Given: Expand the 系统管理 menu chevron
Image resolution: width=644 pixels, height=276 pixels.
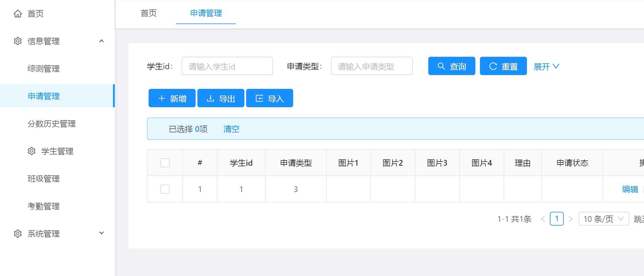Looking at the screenshot, I should coord(101,233).
